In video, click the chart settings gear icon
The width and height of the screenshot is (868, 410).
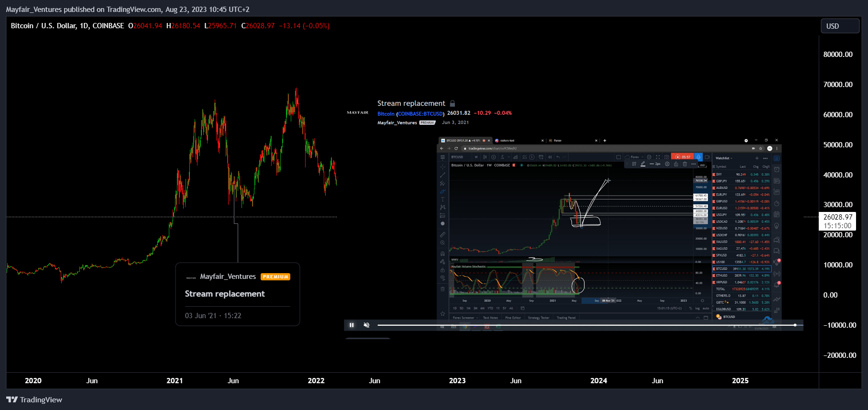[x=649, y=157]
